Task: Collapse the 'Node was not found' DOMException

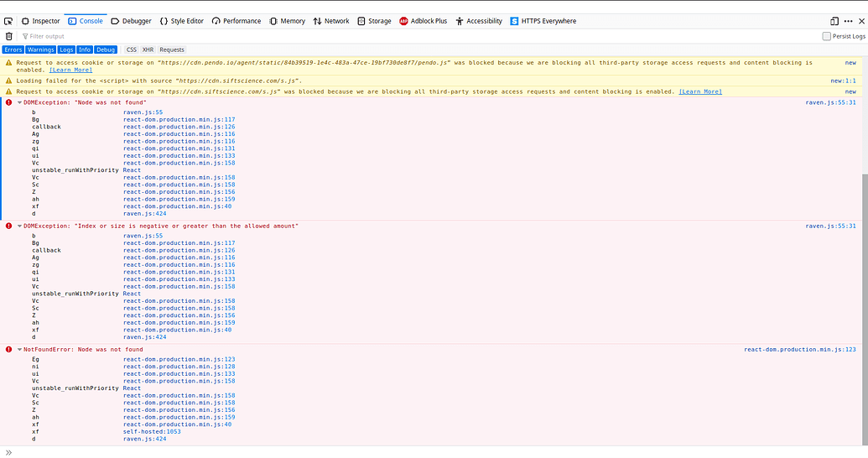Action: 19,102
